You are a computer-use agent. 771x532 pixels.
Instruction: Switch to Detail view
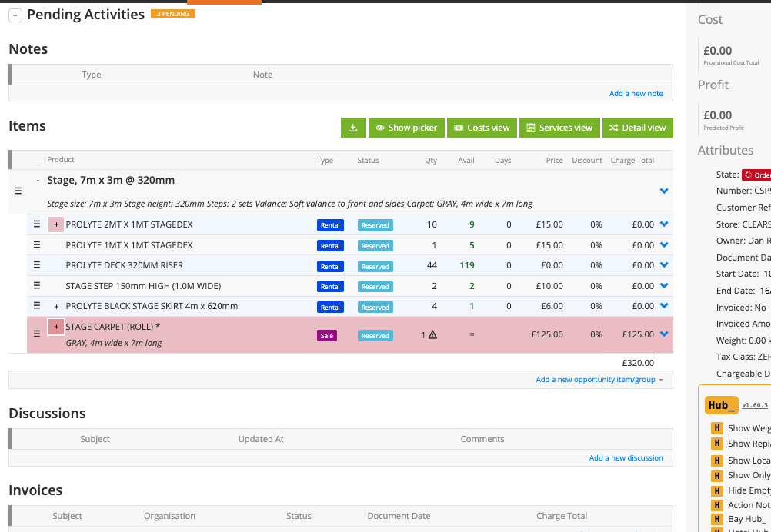(638, 128)
